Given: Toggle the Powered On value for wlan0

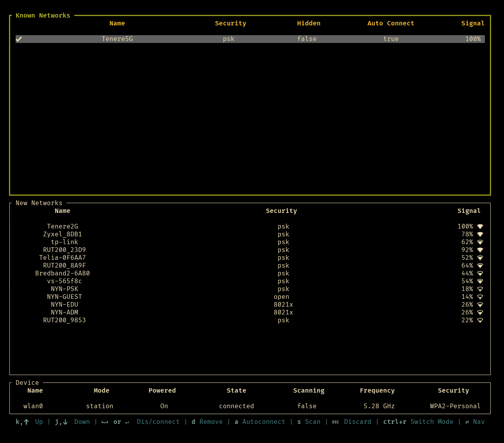Looking at the screenshot, I should pyautogui.click(x=164, y=406).
